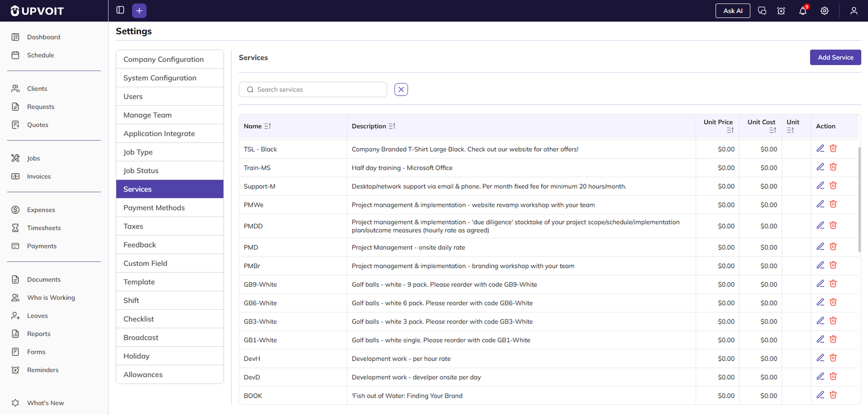868x415 pixels.
Task: Open Invoices in the sidebar
Action: click(39, 176)
